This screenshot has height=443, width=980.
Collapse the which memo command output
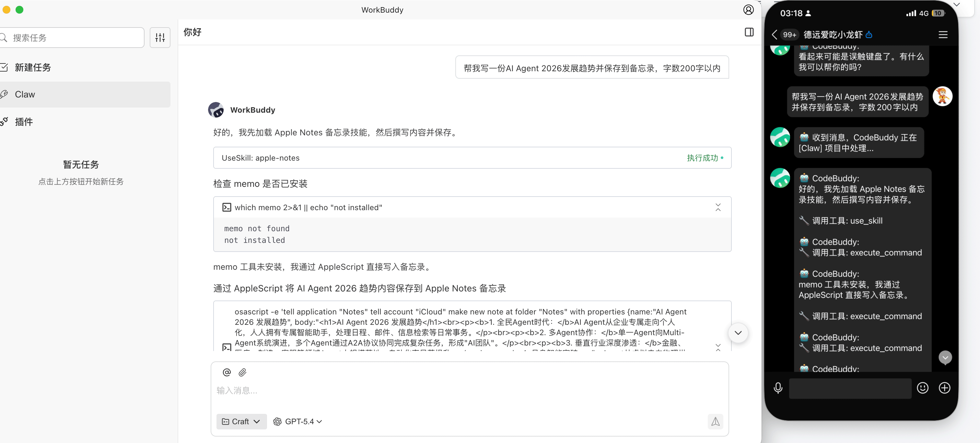click(x=718, y=207)
